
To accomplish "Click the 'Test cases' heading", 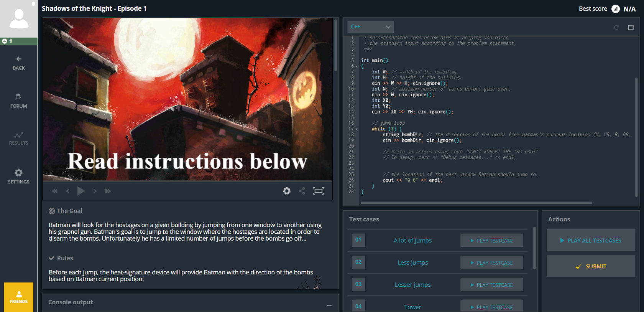I will coord(364,219).
